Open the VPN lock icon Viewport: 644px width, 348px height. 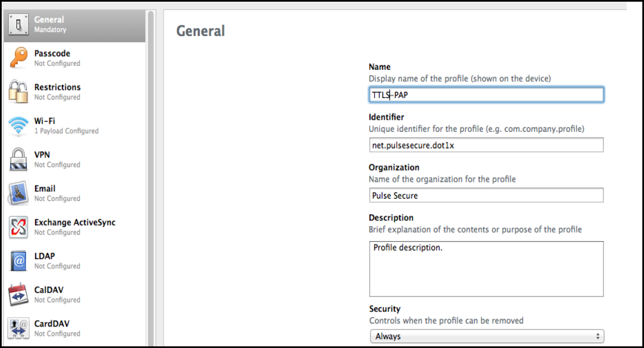[x=18, y=159]
